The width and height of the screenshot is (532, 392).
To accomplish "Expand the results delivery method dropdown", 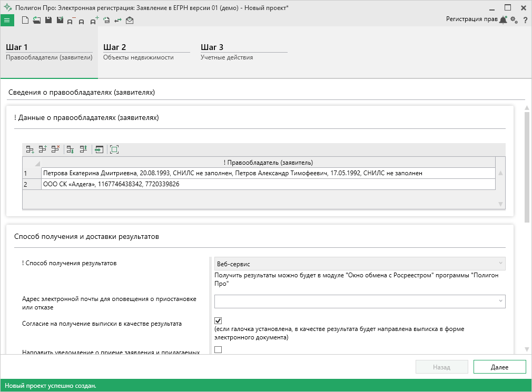I will pyautogui.click(x=500, y=264).
